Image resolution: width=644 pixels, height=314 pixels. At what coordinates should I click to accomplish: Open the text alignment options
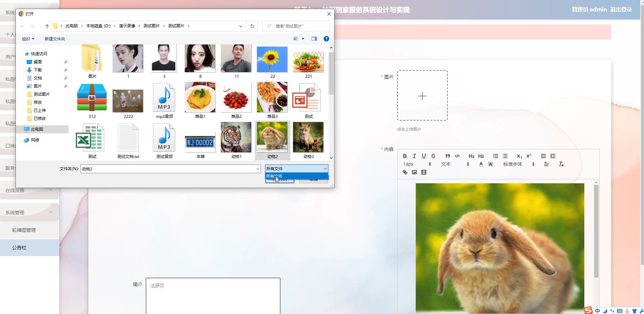tap(546, 164)
